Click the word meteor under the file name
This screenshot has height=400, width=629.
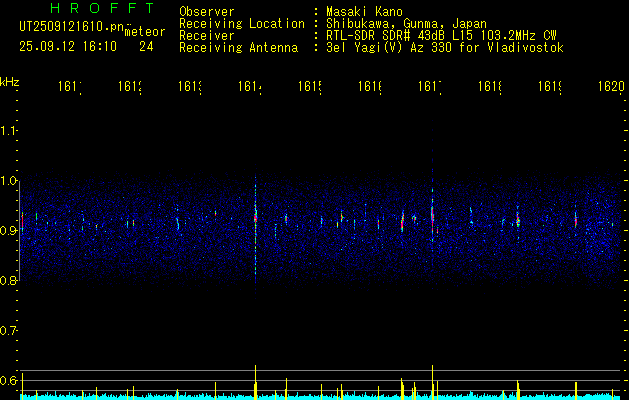pos(145,32)
